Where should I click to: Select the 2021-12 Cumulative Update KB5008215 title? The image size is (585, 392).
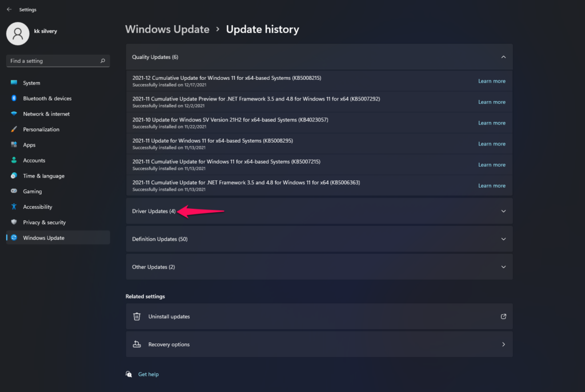[226, 78]
